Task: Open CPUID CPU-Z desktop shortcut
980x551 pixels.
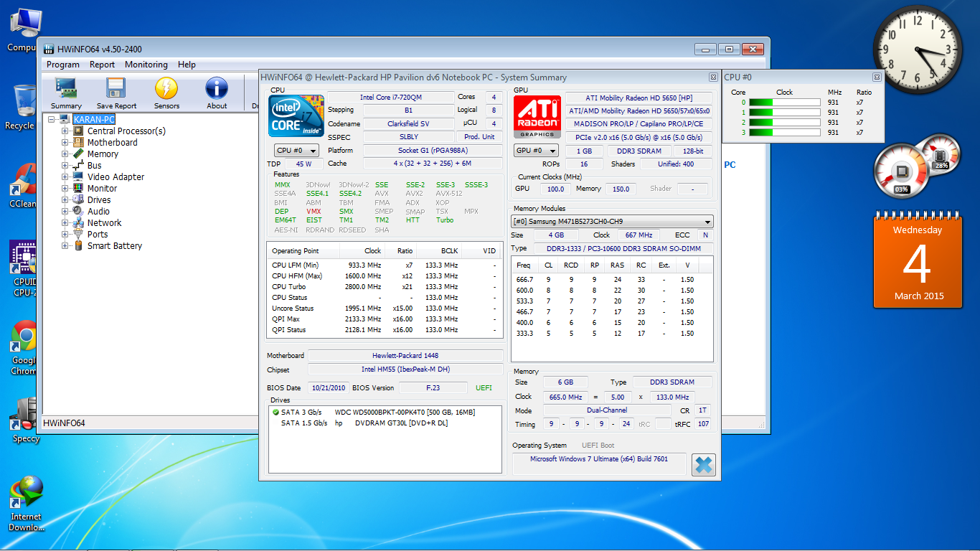Action: pos(24,269)
